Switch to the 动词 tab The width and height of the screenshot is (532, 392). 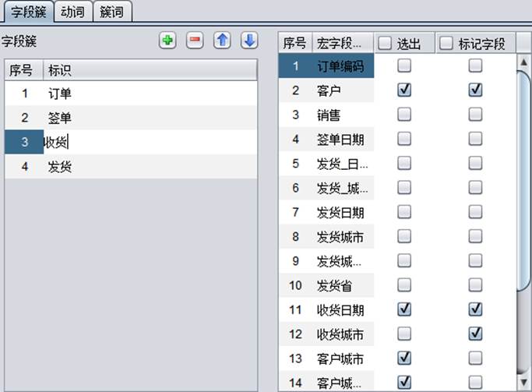(75, 12)
